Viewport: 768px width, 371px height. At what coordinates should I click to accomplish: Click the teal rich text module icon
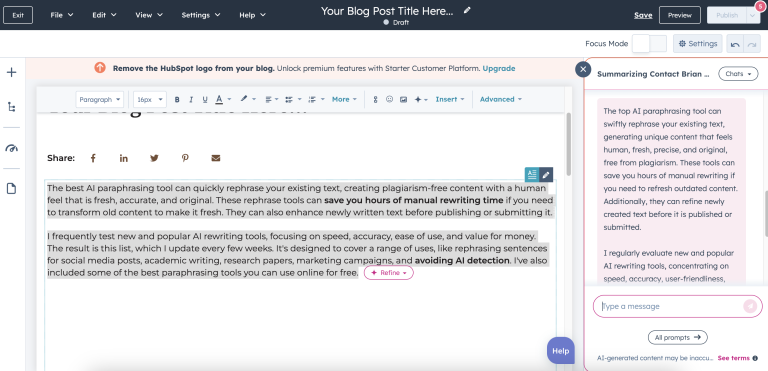(x=531, y=174)
